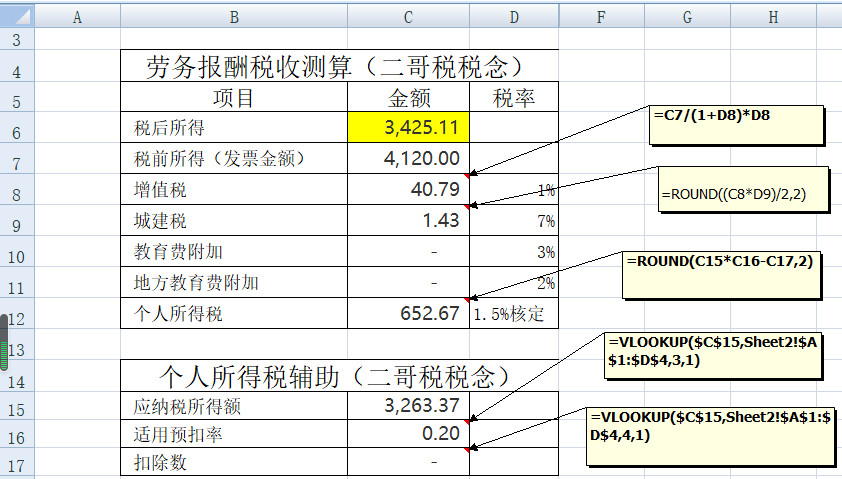Click the Select All corner triangle
The image size is (842, 479).
17,16
